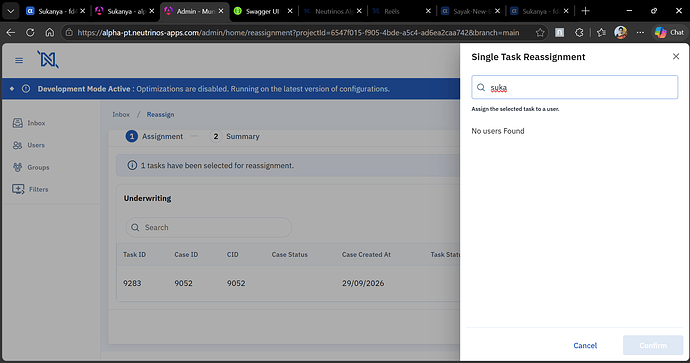Open Inbox in the sidebar
Screen dimensions: 690x363
29,123
